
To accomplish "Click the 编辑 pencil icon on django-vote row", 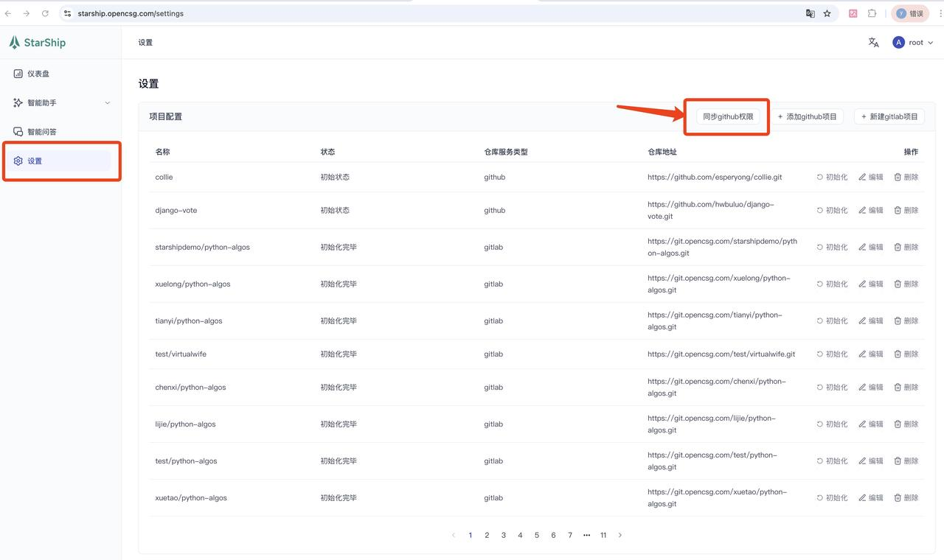I will 861,209.
